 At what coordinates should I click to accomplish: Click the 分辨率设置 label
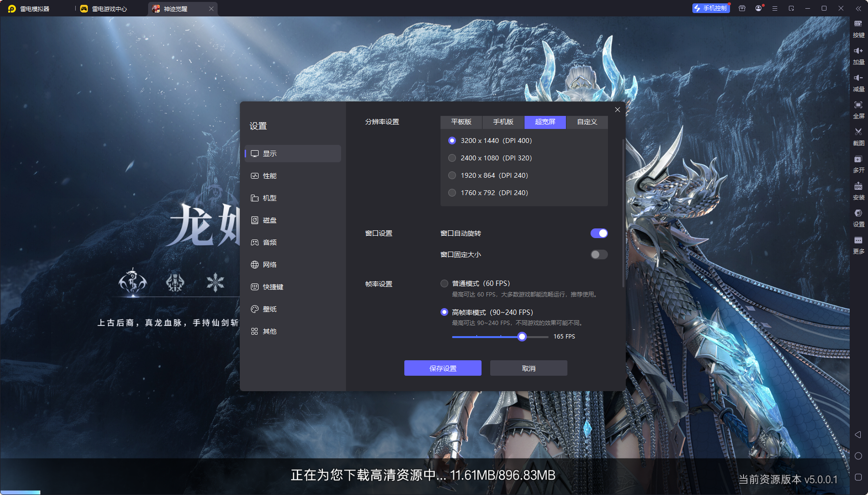click(x=382, y=122)
